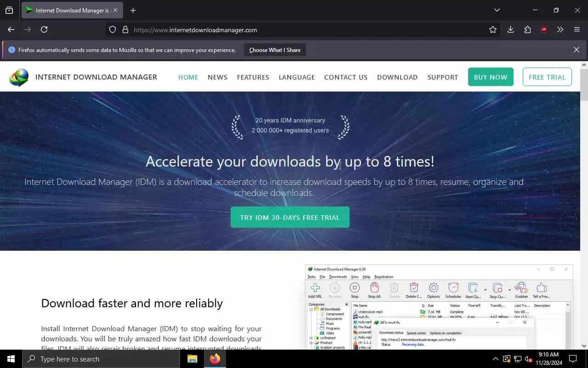Click the FREE TRIAL button
Viewport: 588px width, 368px height.
click(x=547, y=77)
